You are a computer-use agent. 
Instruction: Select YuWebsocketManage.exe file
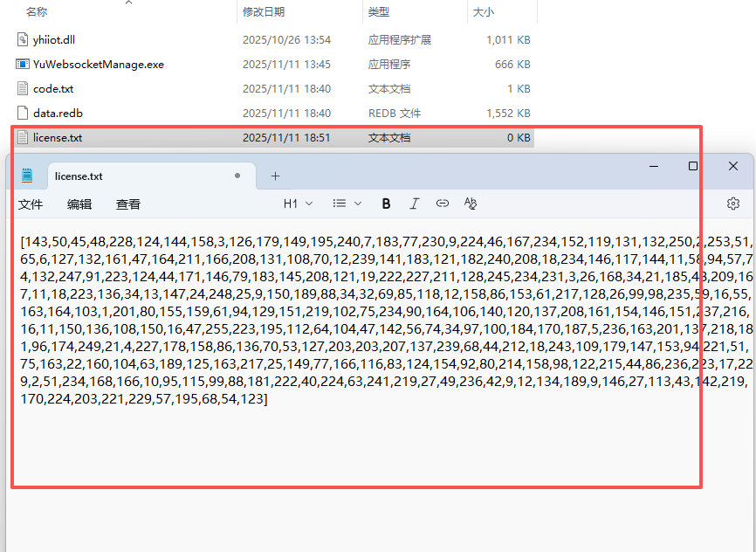coord(98,65)
